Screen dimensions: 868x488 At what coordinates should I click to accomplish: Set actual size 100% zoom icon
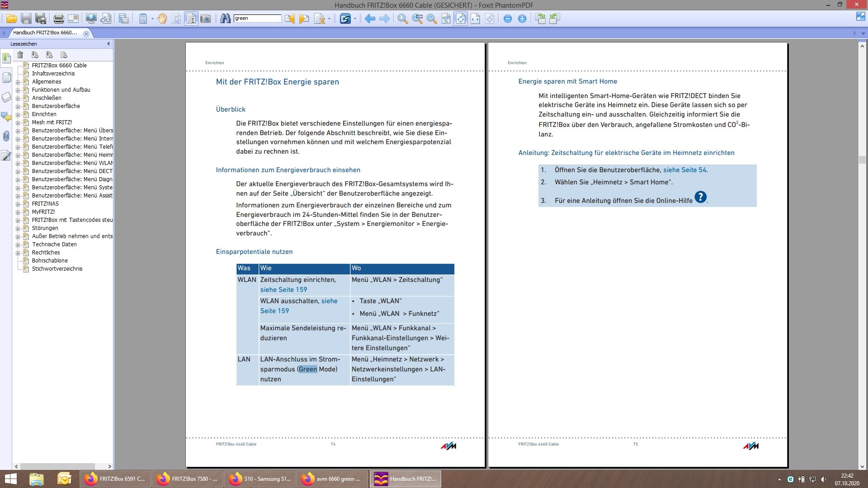click(446, 19)
